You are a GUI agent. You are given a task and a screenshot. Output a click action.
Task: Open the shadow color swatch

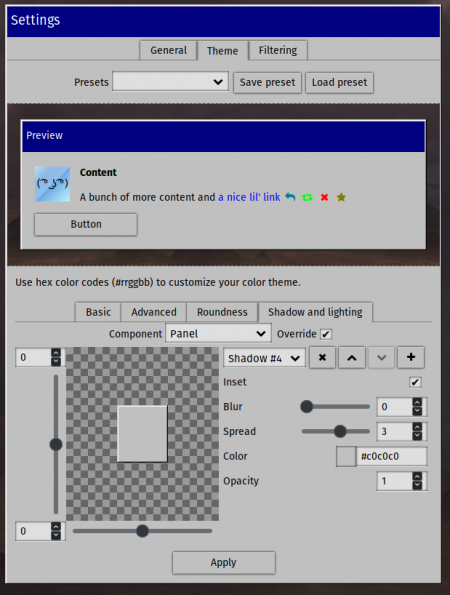[346, 456]
